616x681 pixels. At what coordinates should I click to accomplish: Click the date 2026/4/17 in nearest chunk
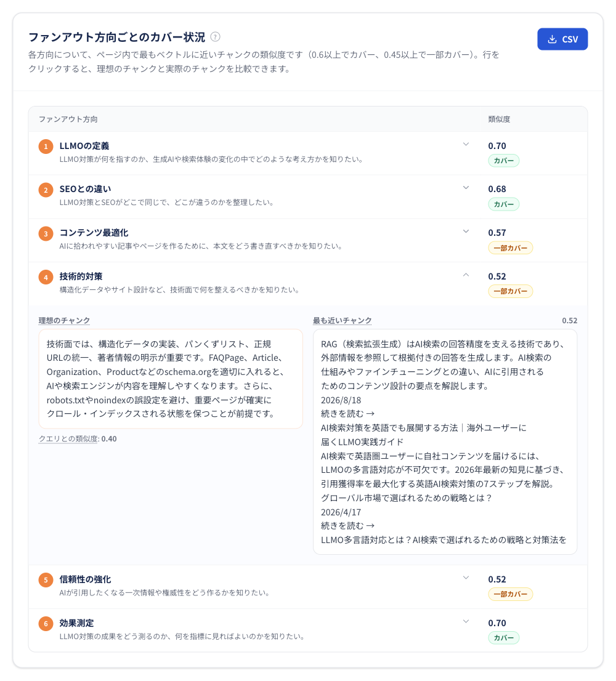coord(341,512)
